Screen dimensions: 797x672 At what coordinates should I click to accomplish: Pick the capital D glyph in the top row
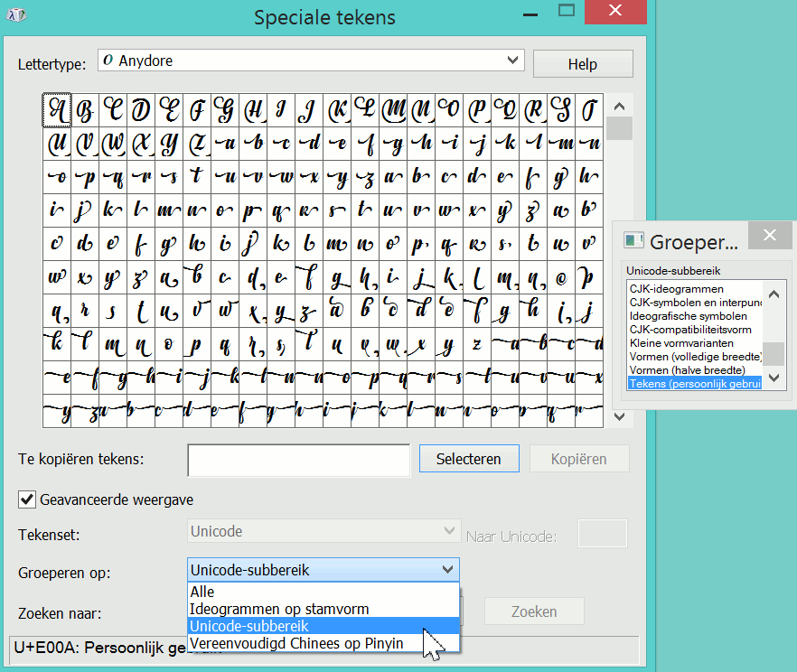[141, 110]
